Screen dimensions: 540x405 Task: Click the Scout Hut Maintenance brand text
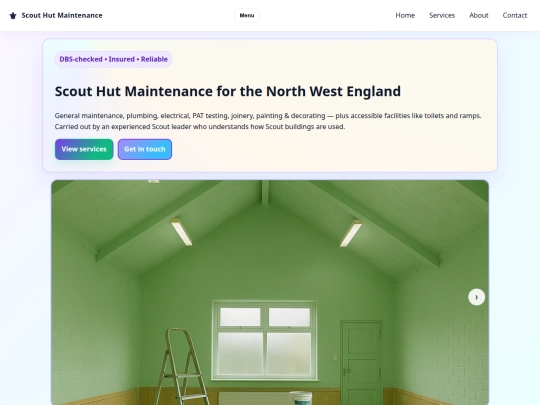[x=62, y=15]
